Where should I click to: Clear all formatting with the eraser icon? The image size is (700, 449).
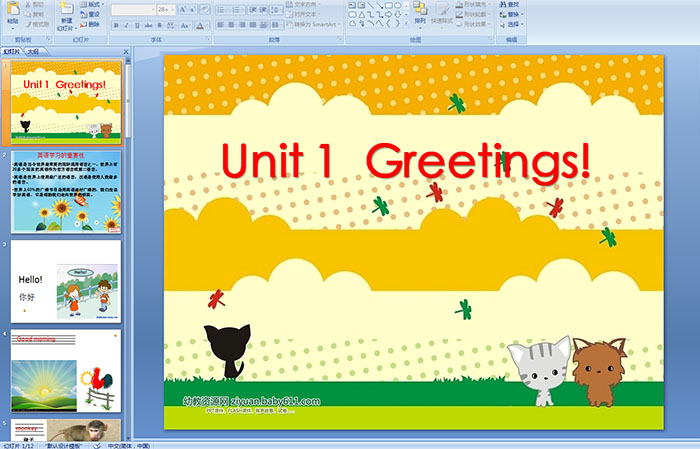[x=204, y=9]
